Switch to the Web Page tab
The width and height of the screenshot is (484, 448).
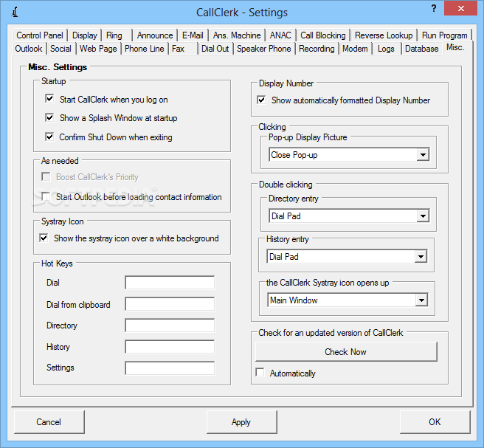pyautogui.click(x=98, y=49)
